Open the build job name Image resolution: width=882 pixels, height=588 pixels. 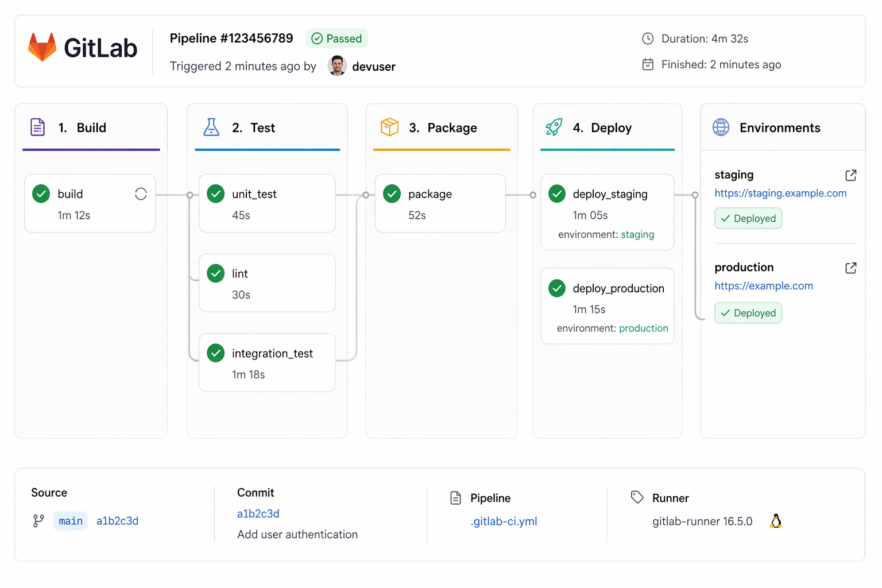tap(70, 194)
